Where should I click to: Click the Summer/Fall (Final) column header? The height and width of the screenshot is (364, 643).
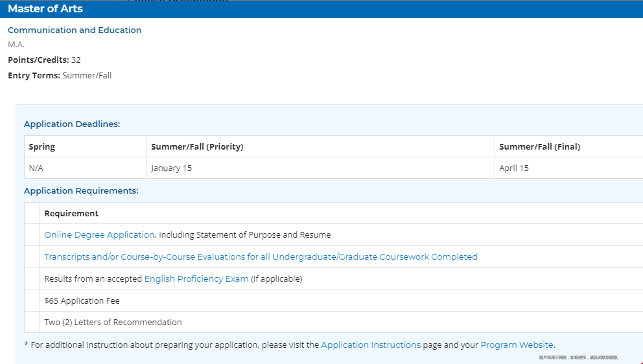tap(539, 147)
